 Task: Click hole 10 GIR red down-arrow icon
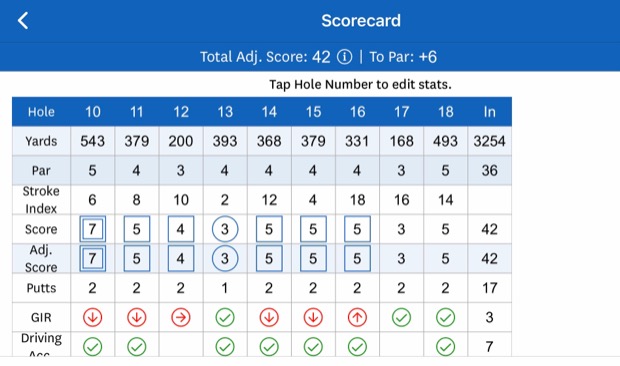click(x=93, y=317)
